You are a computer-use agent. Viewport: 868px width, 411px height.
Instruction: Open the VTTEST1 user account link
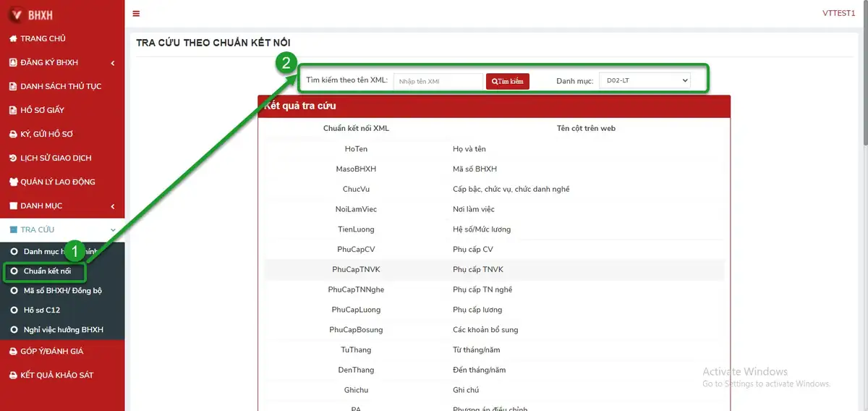[x=838, y=14]
